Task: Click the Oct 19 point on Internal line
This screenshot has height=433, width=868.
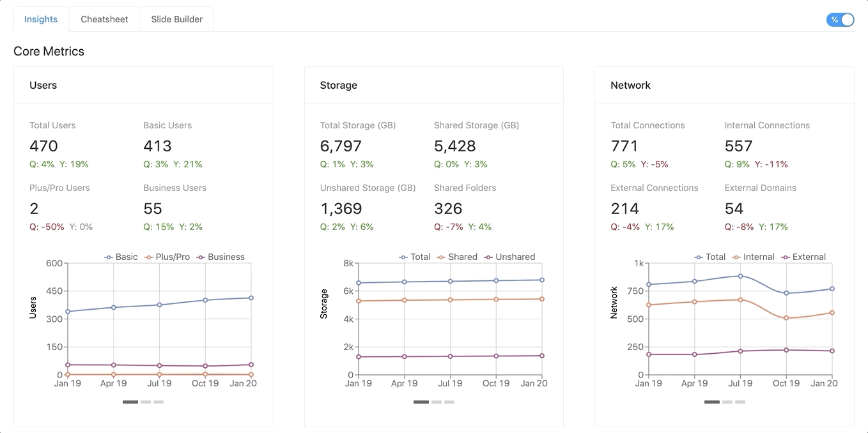Action: [786, 318]
